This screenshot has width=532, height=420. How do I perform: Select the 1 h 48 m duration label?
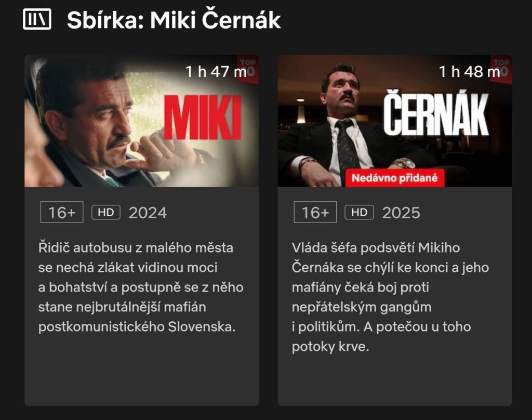[469, 72]
